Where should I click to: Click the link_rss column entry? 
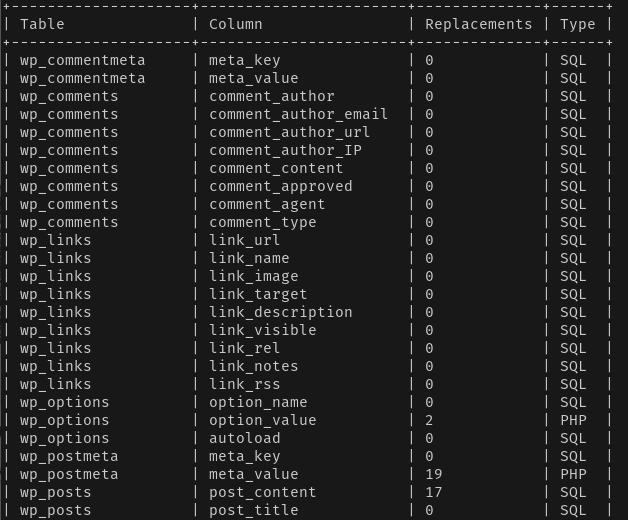(245, 384)
